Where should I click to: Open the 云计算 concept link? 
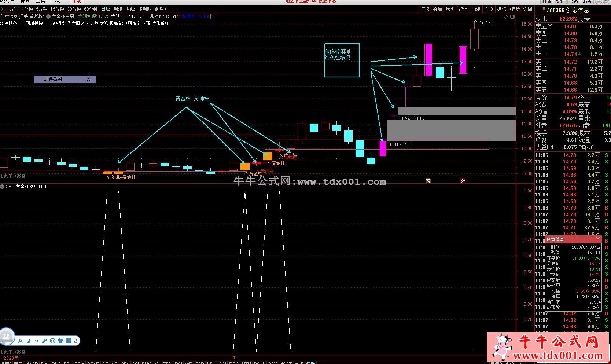pos(92,23)
